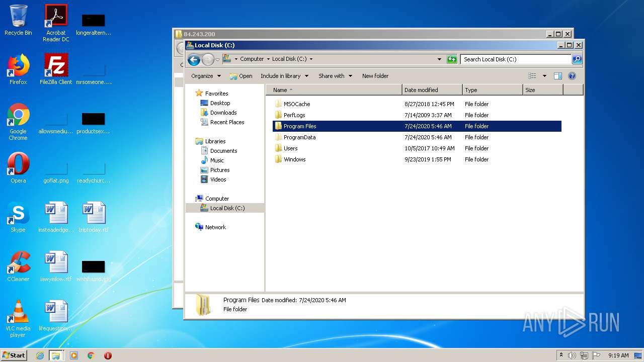The image size is (644, 362).
Task: Select the lawyellow.rtf desktop file
Action: [56, 266]
